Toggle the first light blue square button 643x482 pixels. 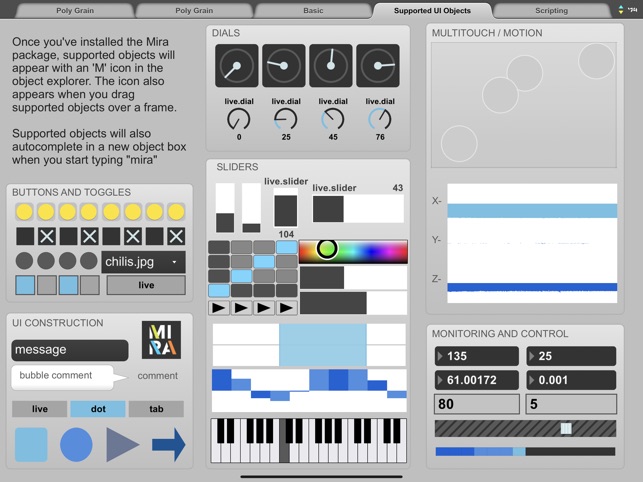coord(25,285)
